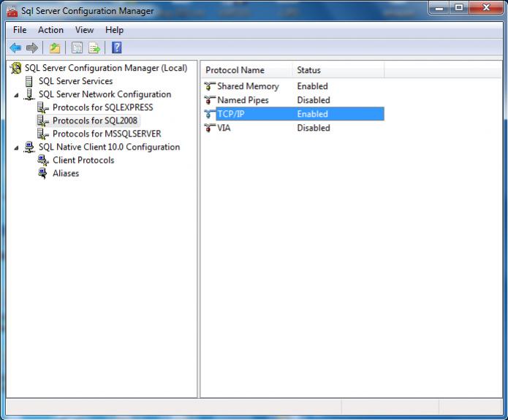Click the Protocols for SQL2008 icon
The image size is (508, 420).
43,121
